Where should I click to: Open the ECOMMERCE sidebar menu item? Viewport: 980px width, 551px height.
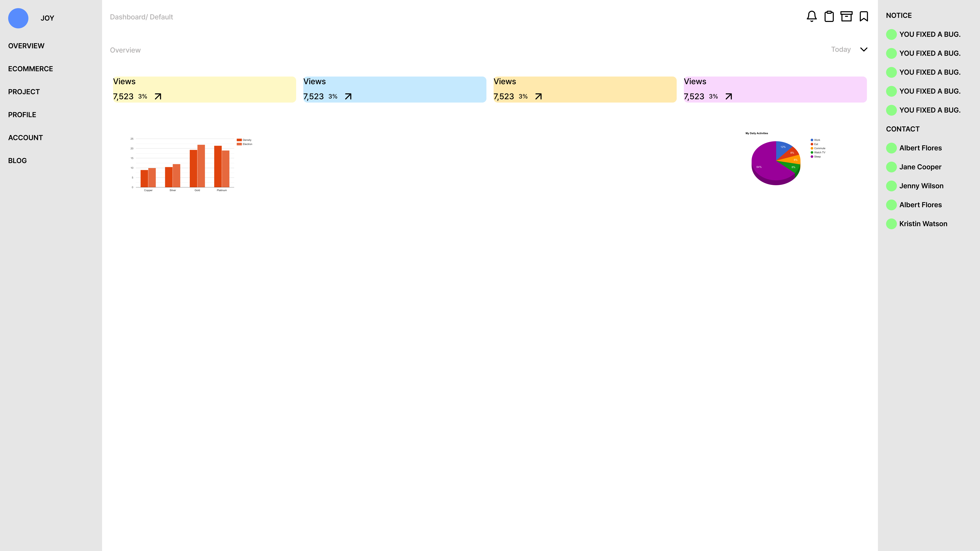(30, 69)
